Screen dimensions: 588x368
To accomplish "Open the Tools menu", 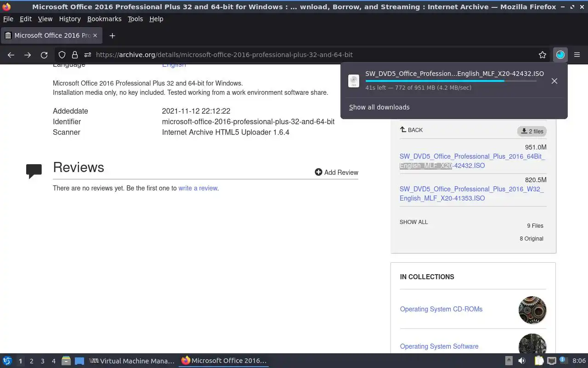I will [135, 19].
